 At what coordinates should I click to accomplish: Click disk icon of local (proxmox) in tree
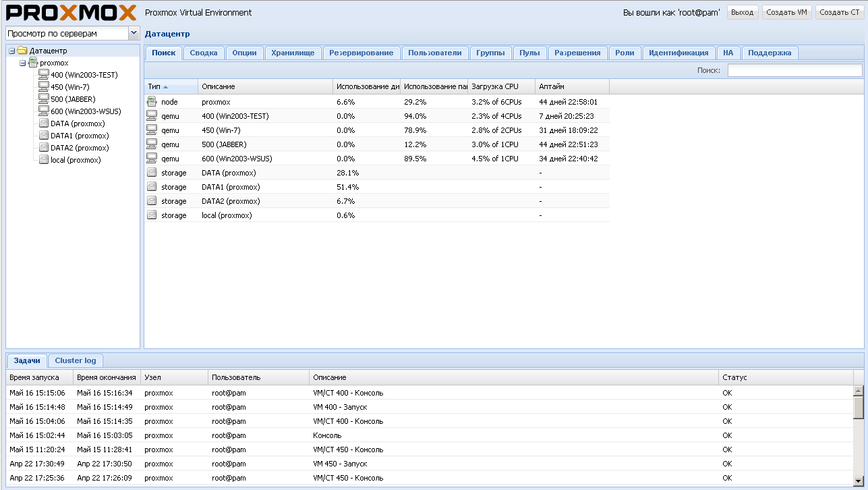pos(44,160)
